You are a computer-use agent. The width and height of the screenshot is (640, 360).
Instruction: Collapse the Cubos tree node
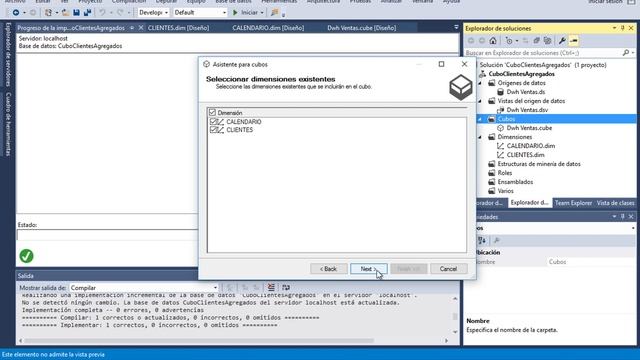(x=480, y=119)
